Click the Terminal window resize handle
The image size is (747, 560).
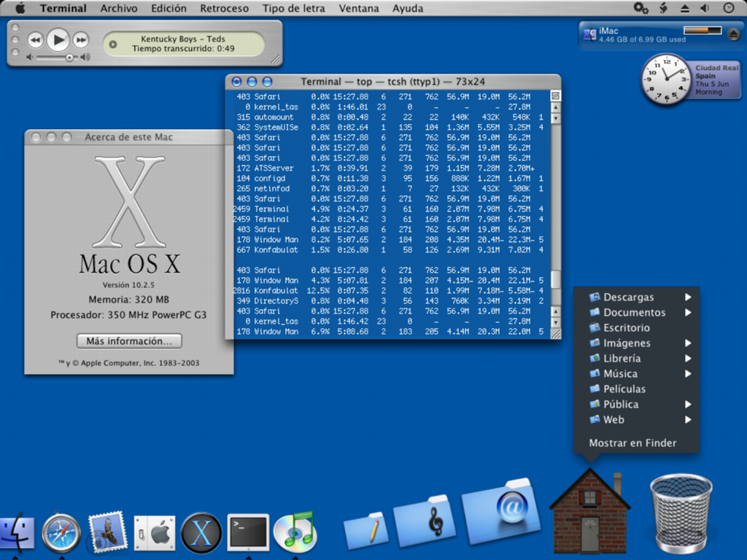pyautogui.click(x=555, y=333)
